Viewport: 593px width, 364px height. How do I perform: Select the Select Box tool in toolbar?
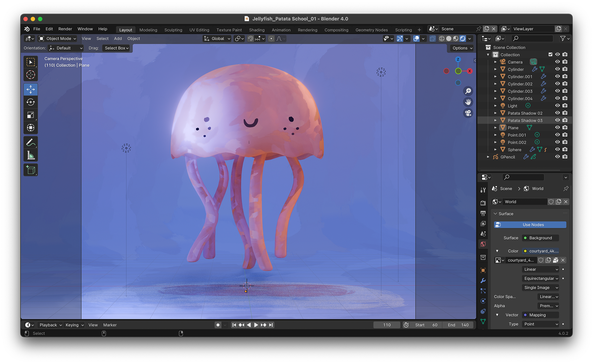(x=31, y=62)
